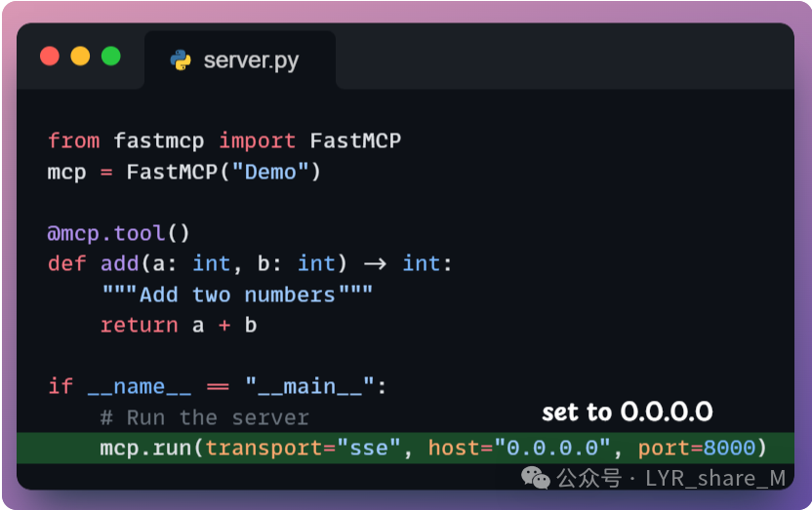Click the 'Add two numbers' docstring
This screenshot has width=812, height=510.
click(237, 294)
